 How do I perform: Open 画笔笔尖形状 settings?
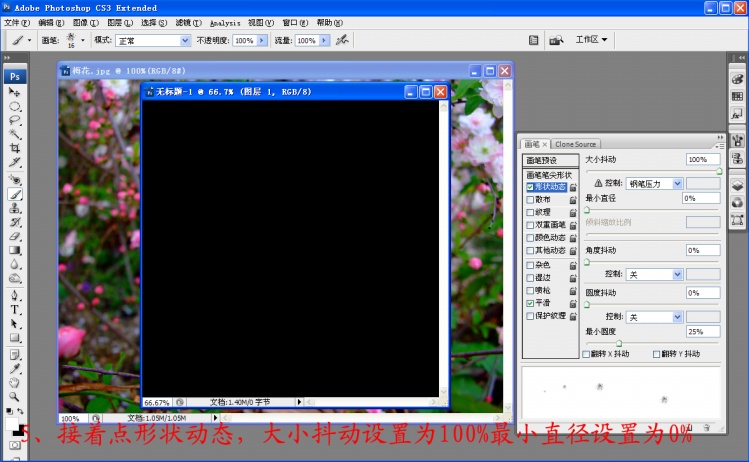pos(549,175)
